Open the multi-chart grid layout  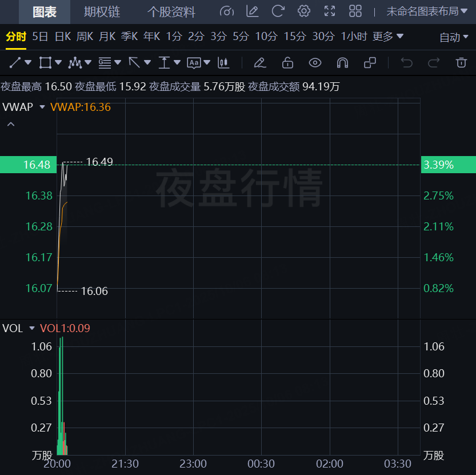pyautogui.click(x=355, y=11)
